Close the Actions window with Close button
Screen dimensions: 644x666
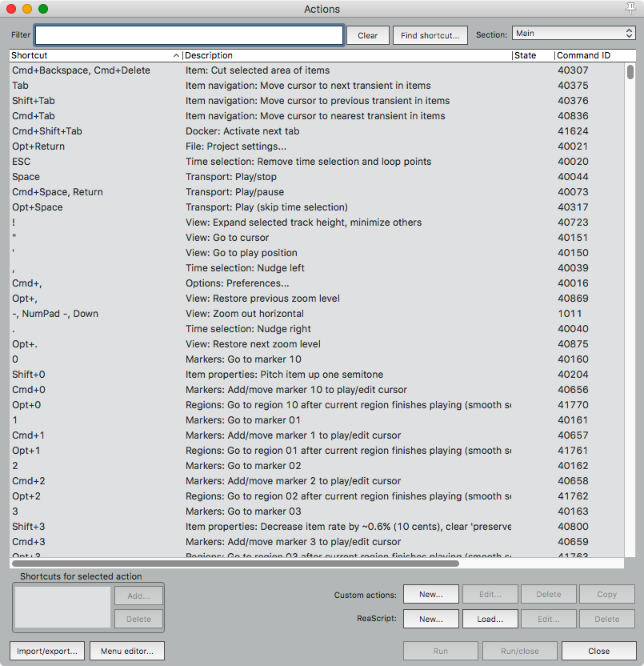(x=598, y=651)
